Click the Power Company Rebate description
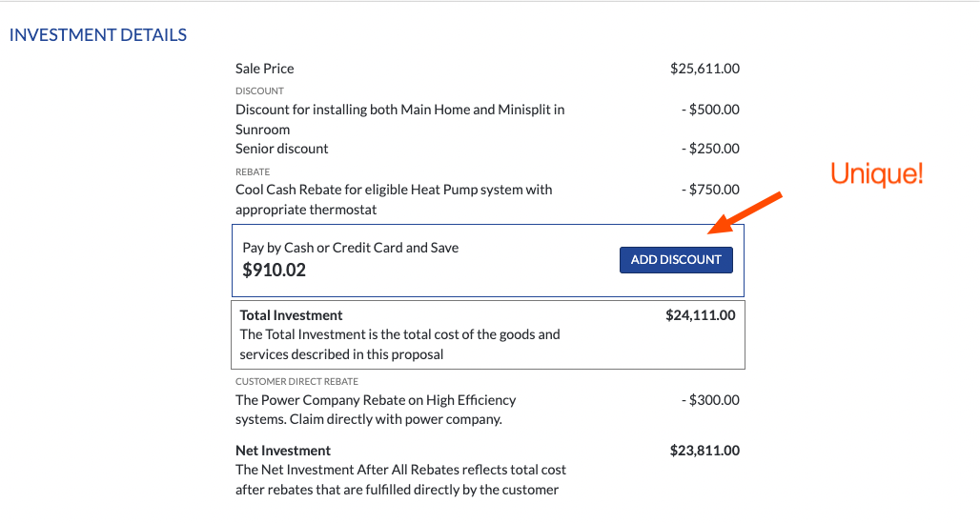This screenshot has width=980, height=523. pos(376,410)
